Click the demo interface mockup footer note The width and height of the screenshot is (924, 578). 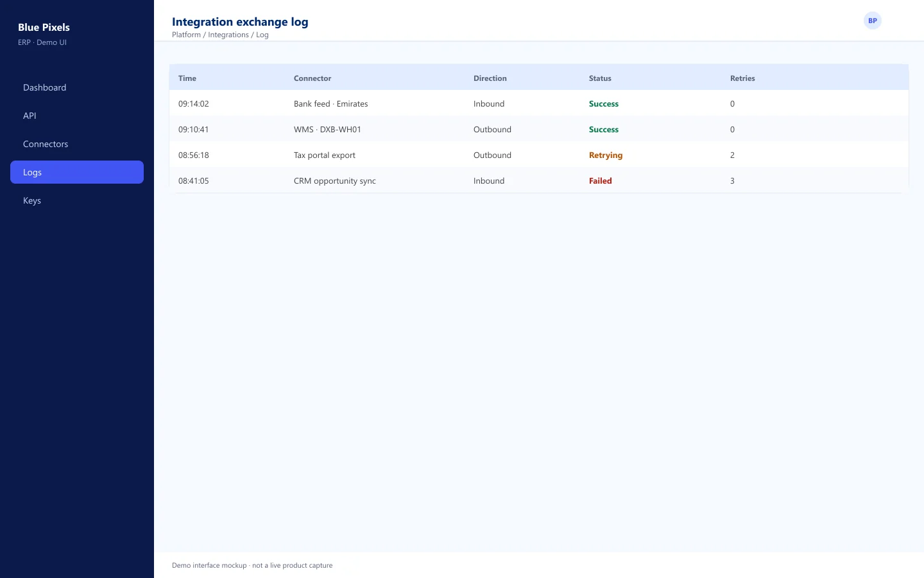(252, 565)
